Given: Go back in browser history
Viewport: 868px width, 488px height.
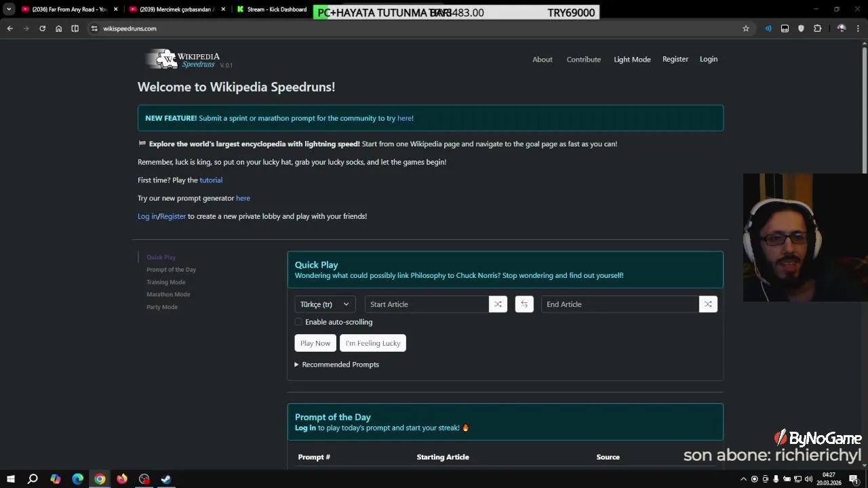Looking at the screenshot, I should point(9,28).
